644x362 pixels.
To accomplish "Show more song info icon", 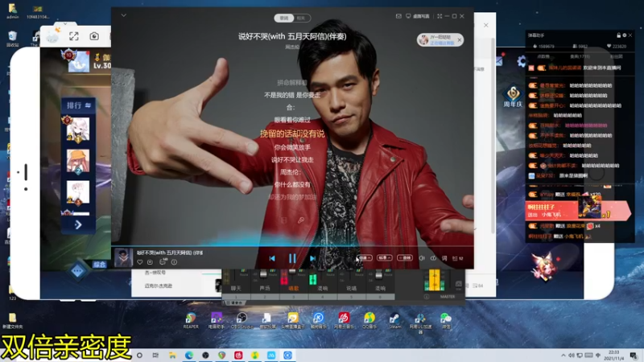I will 174,262.
